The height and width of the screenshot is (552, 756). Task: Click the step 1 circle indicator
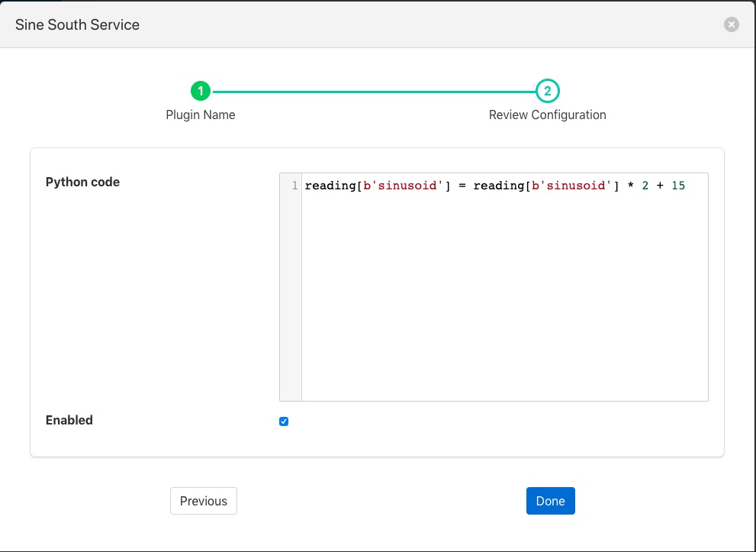(x=201, y=92)
